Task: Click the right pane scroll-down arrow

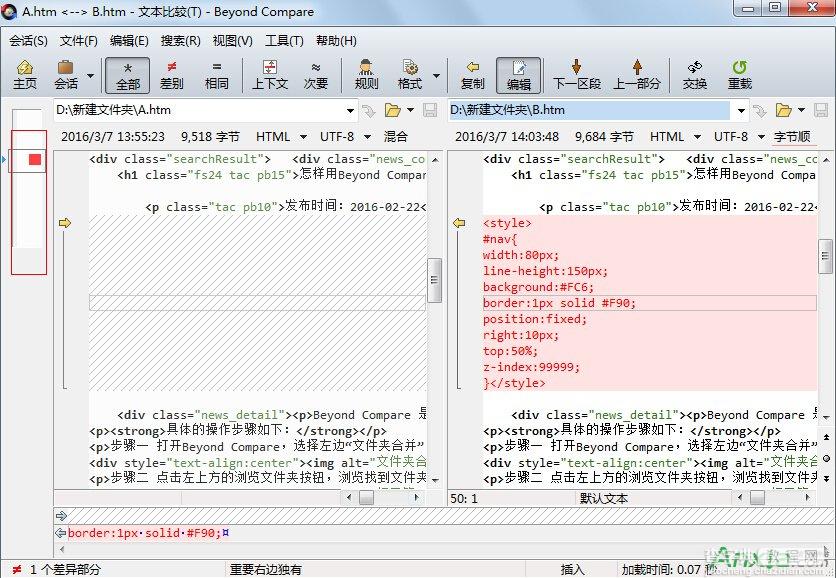Action: click(x=826, y=417)
